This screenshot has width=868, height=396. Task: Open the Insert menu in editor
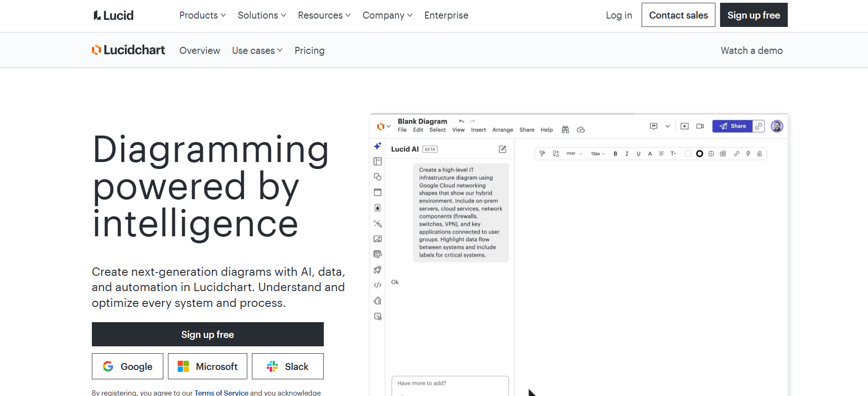(x=478, y=130)
